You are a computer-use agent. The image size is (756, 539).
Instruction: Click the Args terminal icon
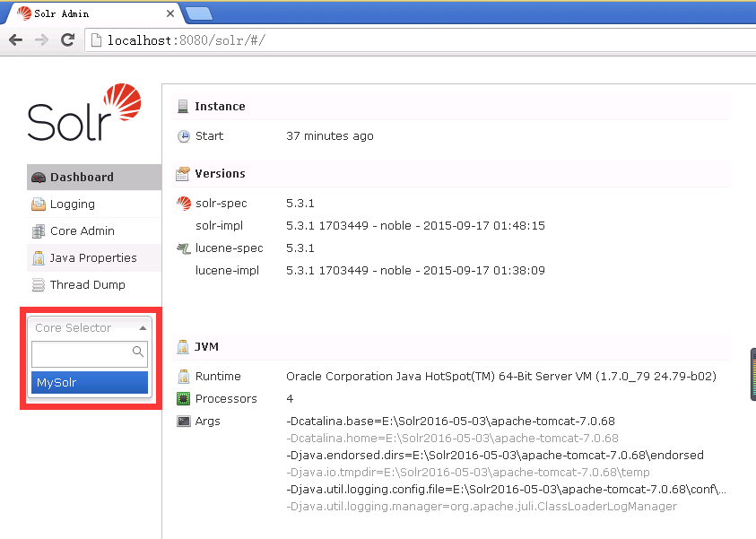[x=184, y=422]
